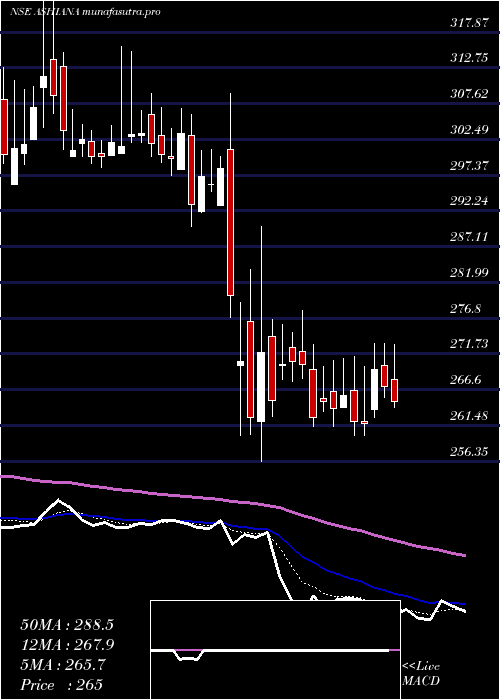
Task: Click the NSE ASHIANA munafasutra.pro title text
Action: point(85,12)
